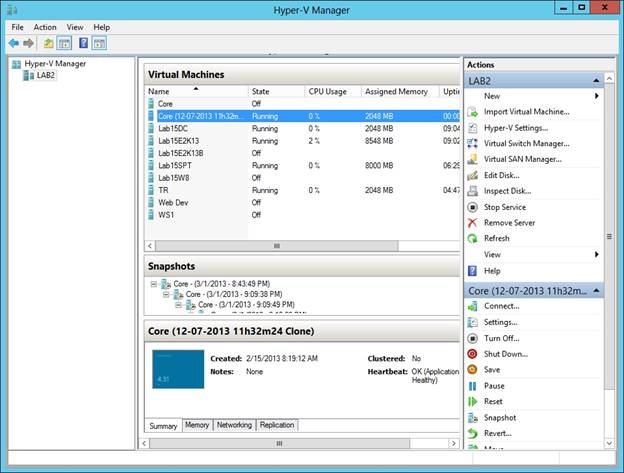Click the Hyper-V Settings... action

(x=516, y=128)
